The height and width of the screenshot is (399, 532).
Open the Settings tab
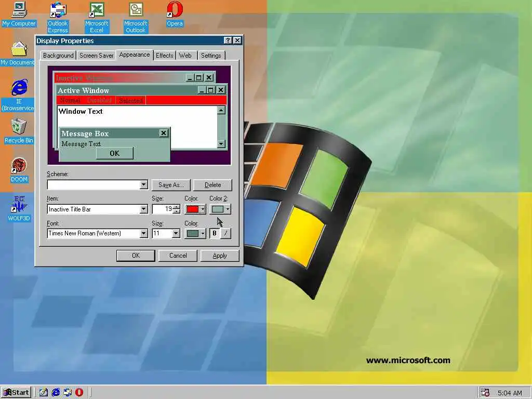tap(211, 55)
